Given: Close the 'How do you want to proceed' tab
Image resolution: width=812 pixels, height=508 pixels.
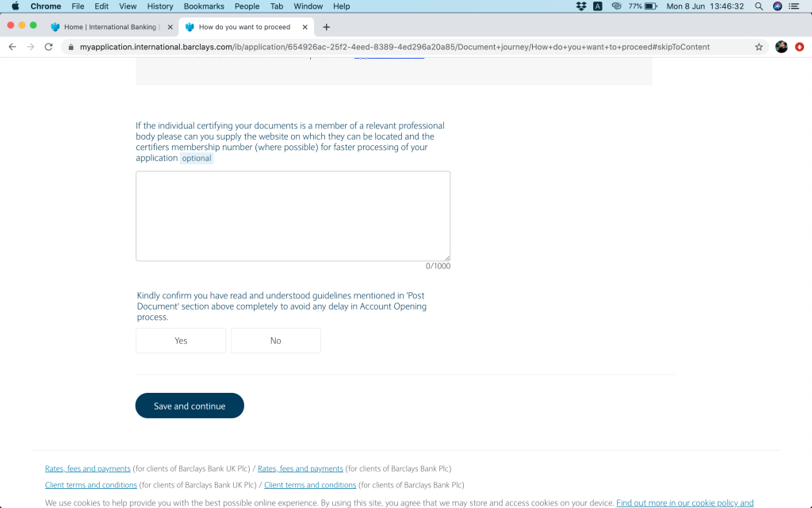Looking at the screenshot, I should [305, 27].
